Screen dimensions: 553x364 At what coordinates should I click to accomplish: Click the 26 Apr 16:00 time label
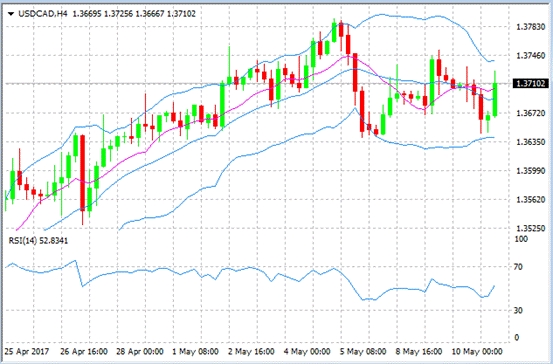84,352
